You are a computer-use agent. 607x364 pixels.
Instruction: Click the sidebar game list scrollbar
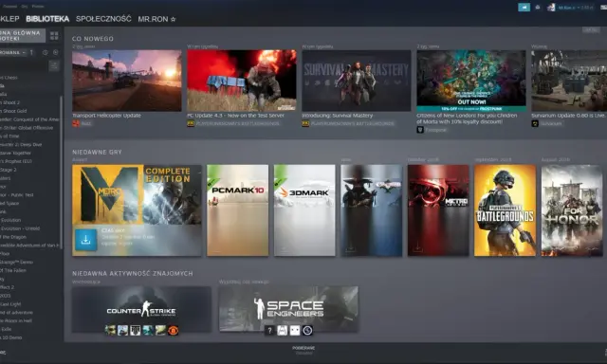pos(61,173)
